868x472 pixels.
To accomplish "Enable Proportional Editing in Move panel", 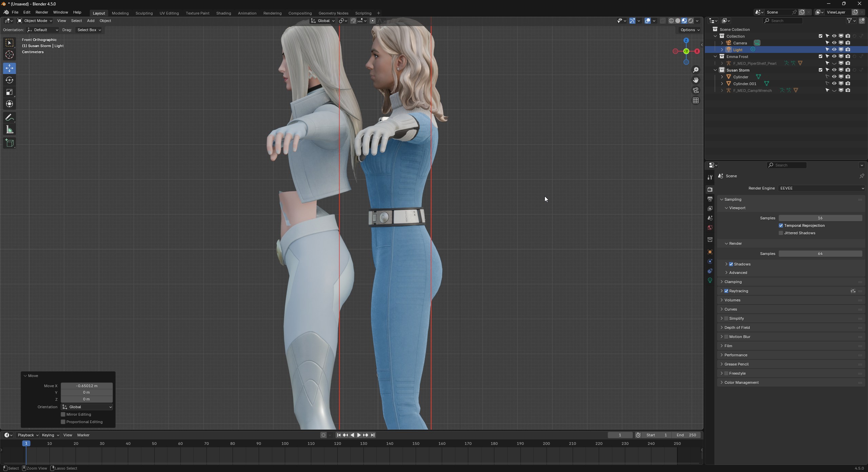I will (x=63, y=422).
